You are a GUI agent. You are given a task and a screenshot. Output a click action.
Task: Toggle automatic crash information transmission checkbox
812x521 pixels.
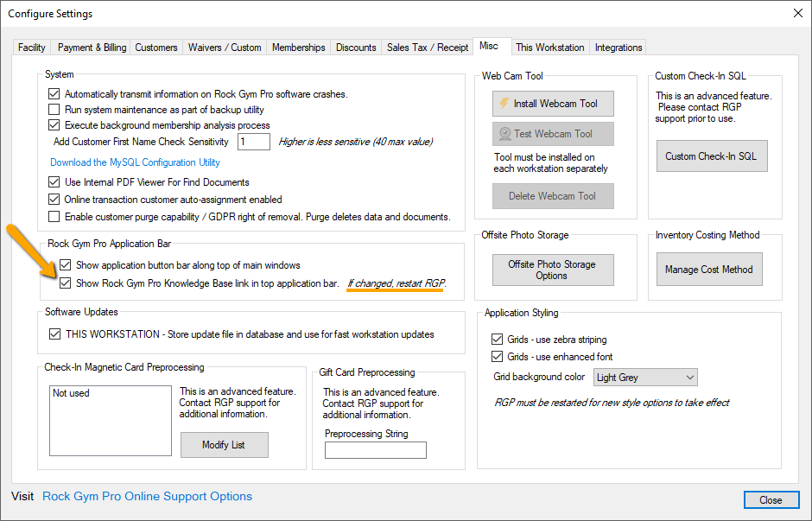point(54,94)
